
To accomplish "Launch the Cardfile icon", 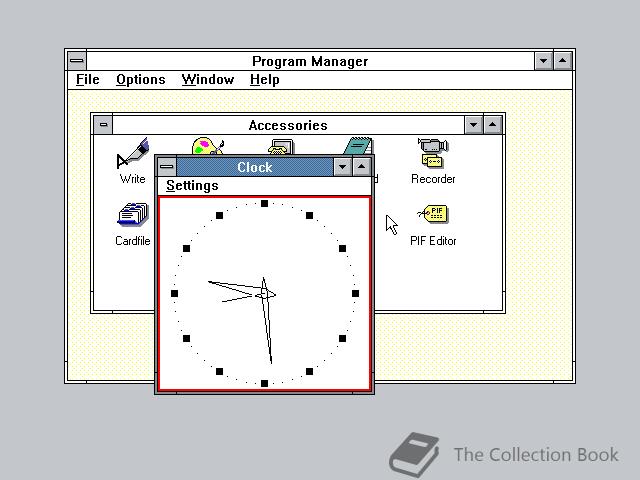I will point(133,214).
